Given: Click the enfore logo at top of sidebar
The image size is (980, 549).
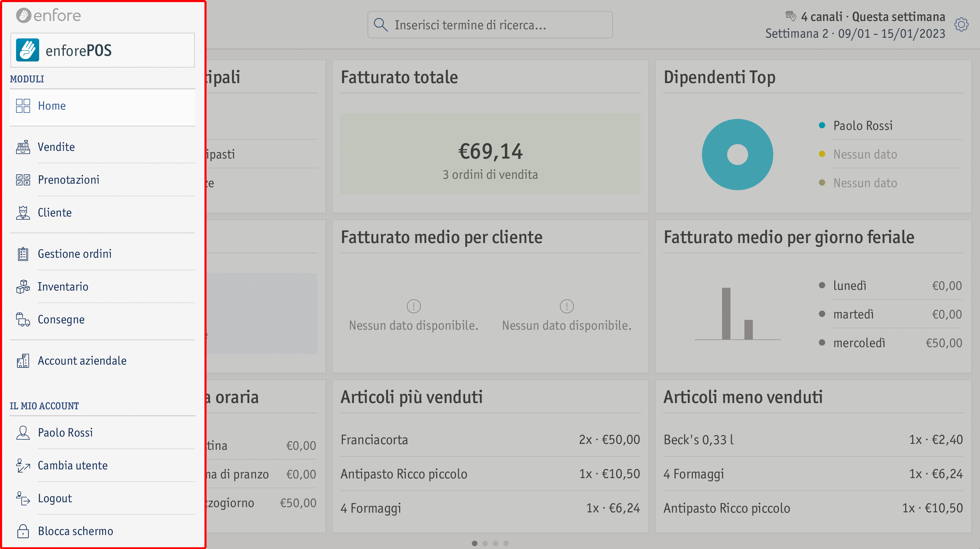Looking at the screenshot, I should [x=48, y=16].
